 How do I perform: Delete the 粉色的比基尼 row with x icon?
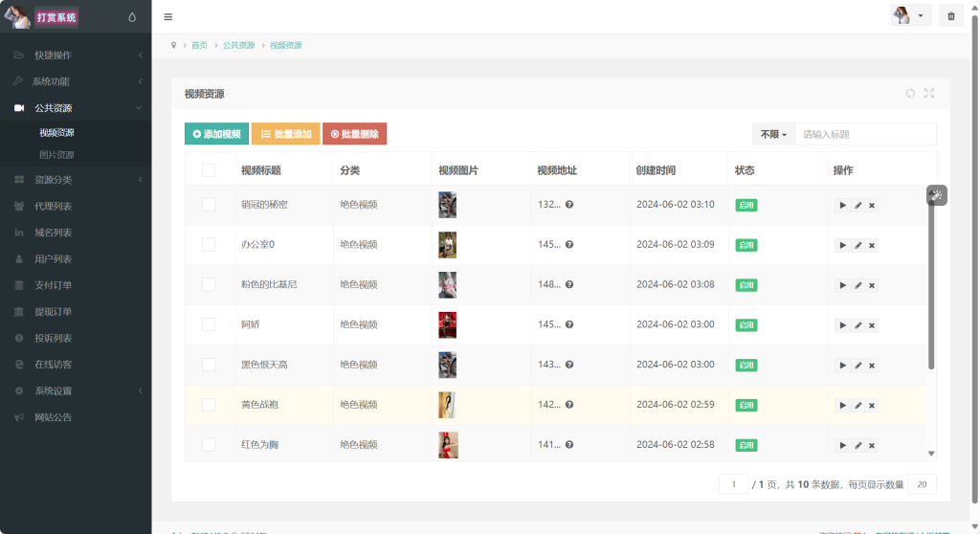tap(872, 285)
